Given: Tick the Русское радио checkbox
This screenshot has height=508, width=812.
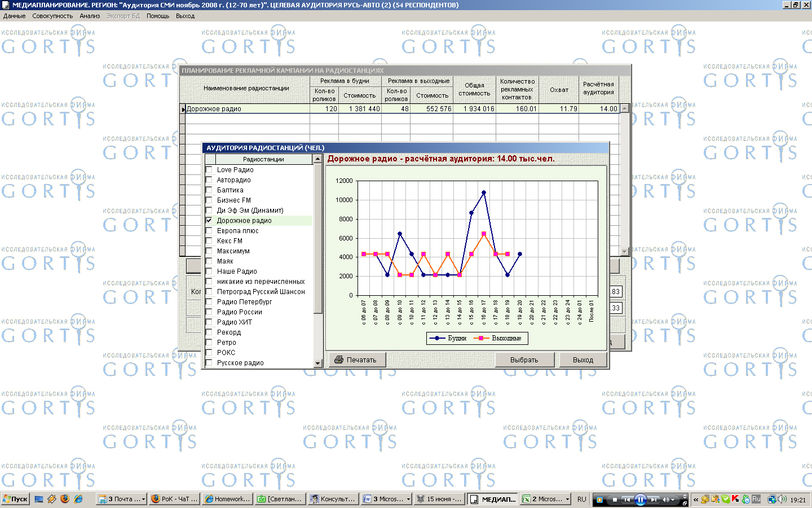Looking at the screenshot, I should coord(209,363).
